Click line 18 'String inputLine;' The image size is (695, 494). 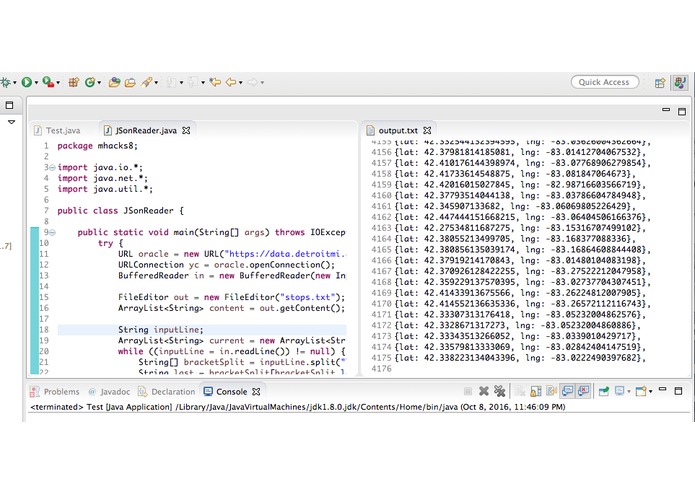click(x=160, y=330)
